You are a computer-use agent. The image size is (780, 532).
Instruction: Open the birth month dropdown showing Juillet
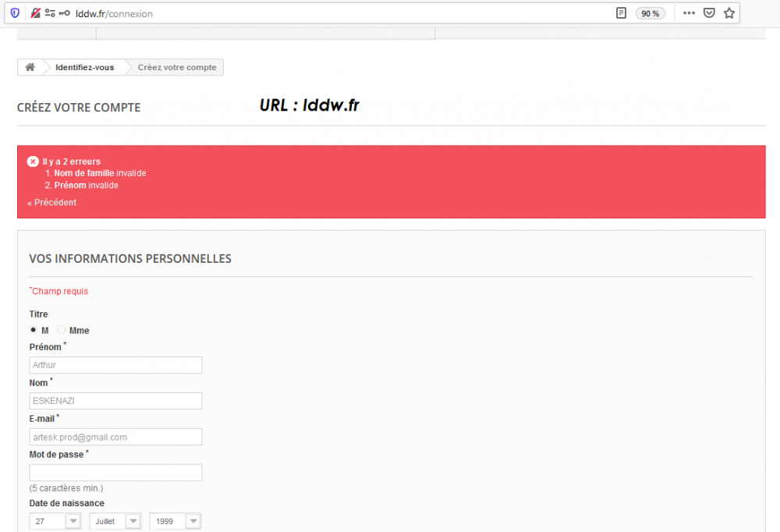tap(115, 520)
